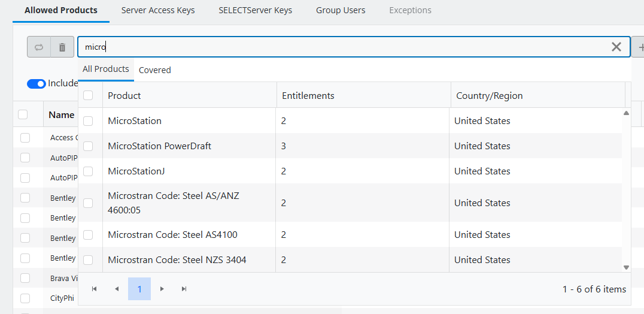This screenshot has width=644, height=314.
Task: Click the refresh icon button
Action: [39, 47]
